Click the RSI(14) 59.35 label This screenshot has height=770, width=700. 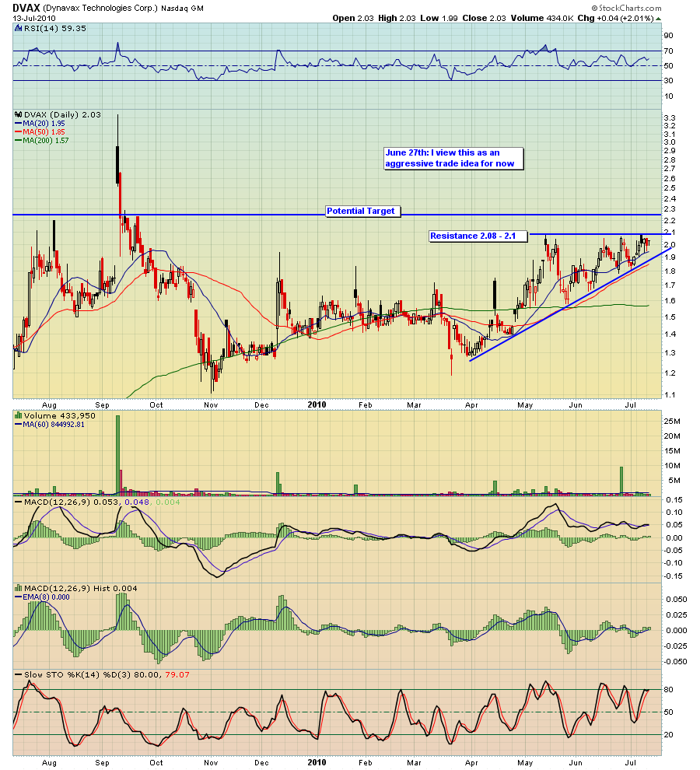point(55,29)
